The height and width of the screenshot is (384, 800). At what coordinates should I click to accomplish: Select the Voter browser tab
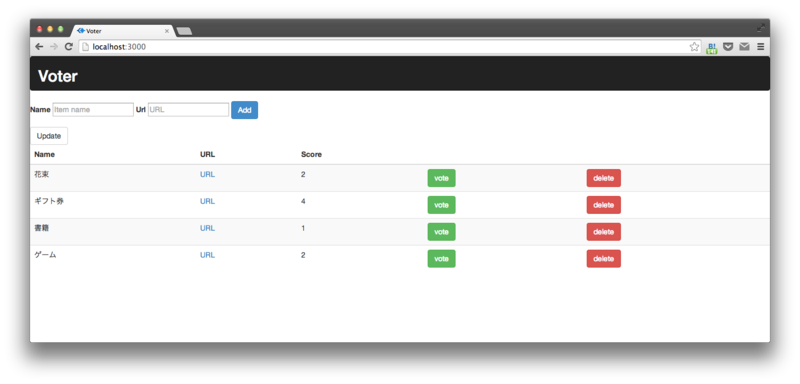[x=122, y=31]
